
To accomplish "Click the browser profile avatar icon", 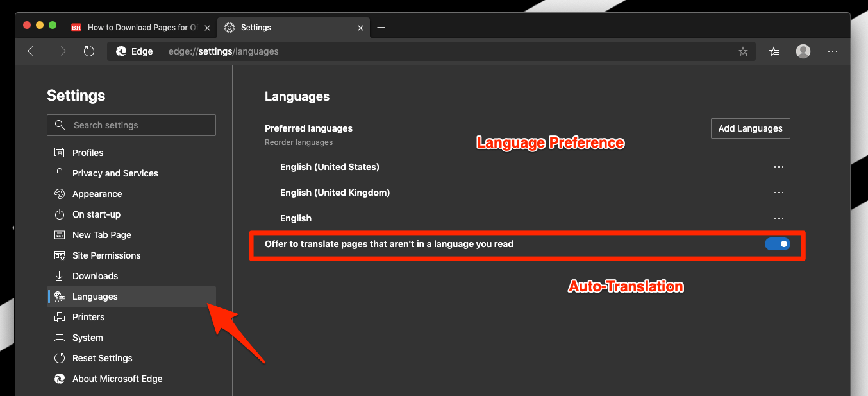I will (803, 51).
